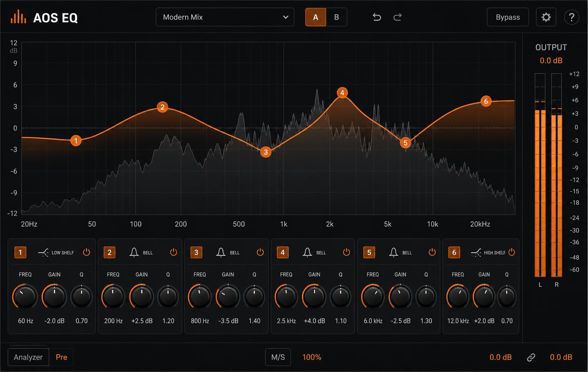Viewport: 588px width, 372px height.
Task: Click the -3.5 dB gain value
Action: point(228,321)
